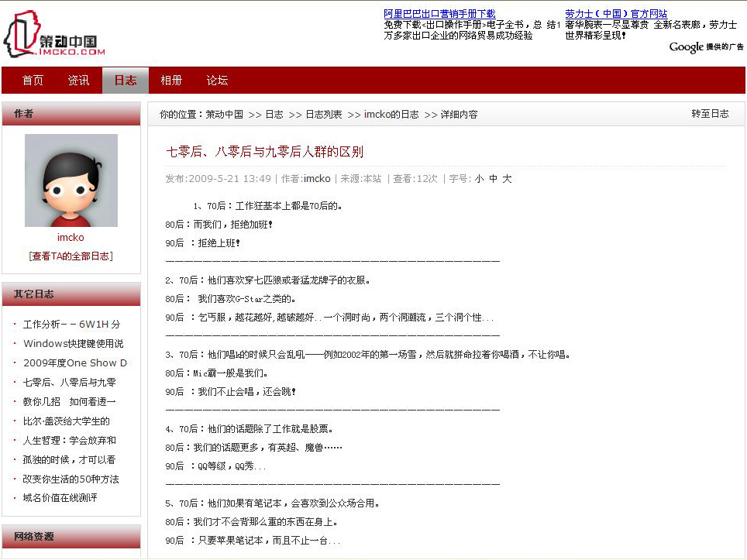Open the imcko username link under avatar
This screenshot has height=560, width=747.
71,237
